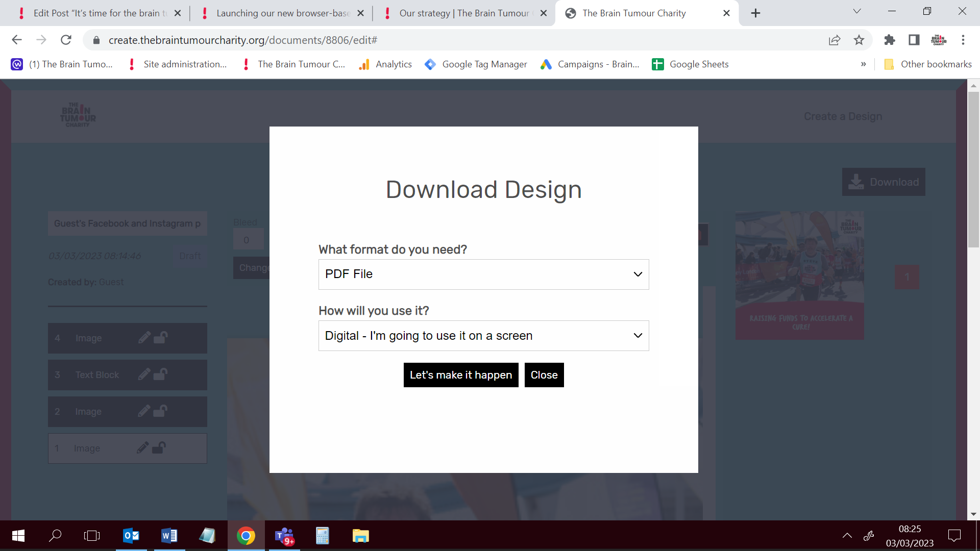Image resolution: width=980 pixels, height=551 pixels.
Task: Click the Brain Tumour Charity logo
Action: [78, 115]
